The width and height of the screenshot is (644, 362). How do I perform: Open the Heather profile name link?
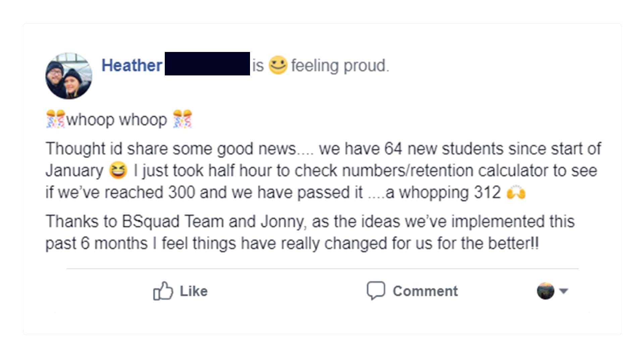132,65
